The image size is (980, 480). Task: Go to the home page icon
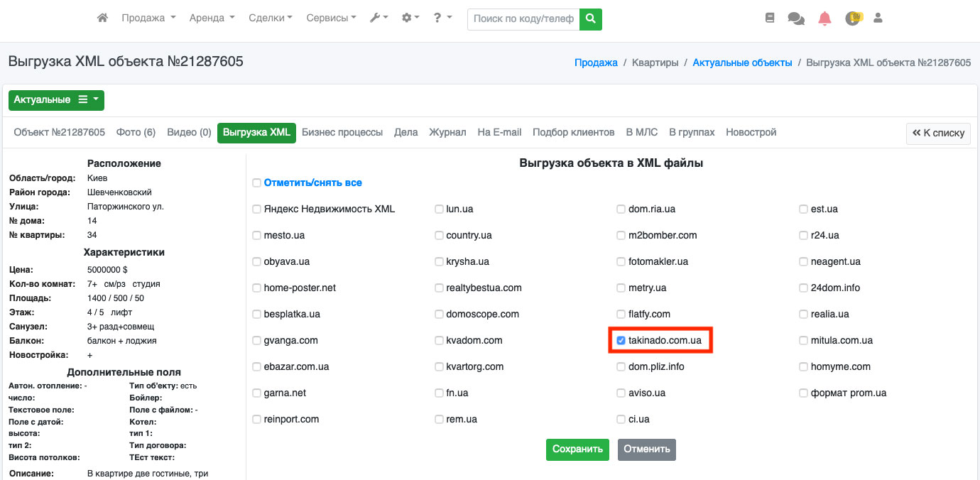tap(102, 18)
